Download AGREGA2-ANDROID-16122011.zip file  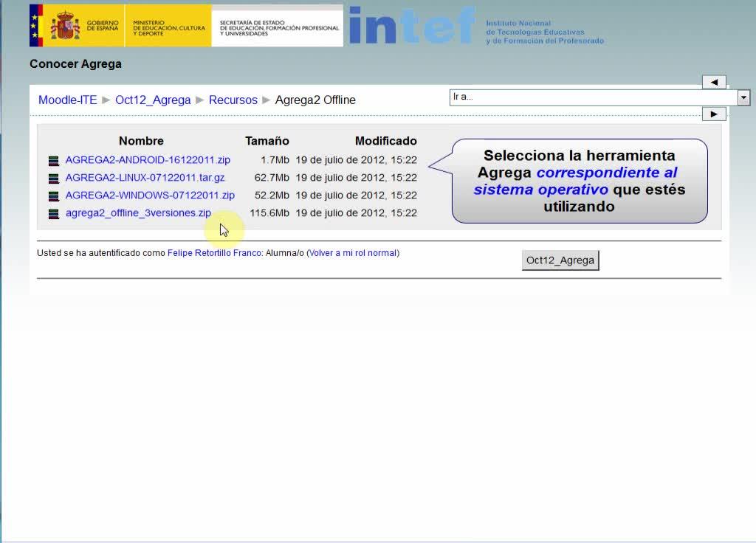pyautogui.click(x=148, y=160)
